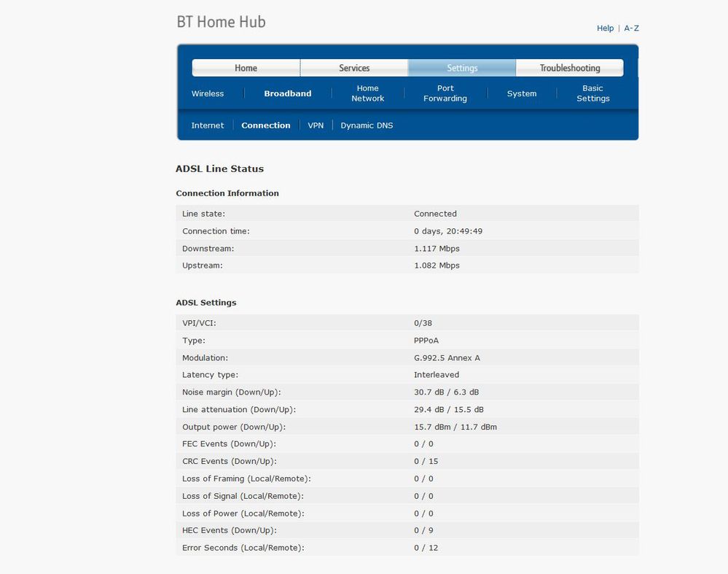This screenshot has height=574, width=728.
Task: Click the Type value PPPoA
Action: coord(426,341)
